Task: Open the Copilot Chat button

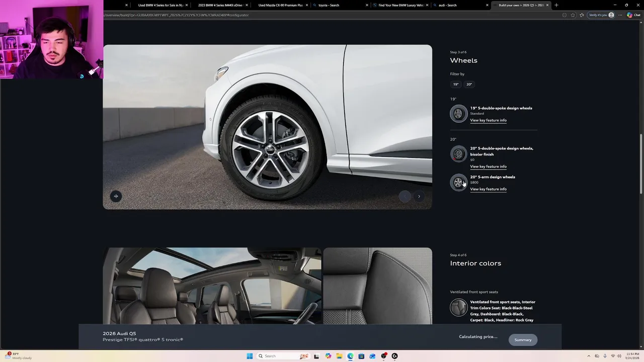Action: (x=633, y=15)
